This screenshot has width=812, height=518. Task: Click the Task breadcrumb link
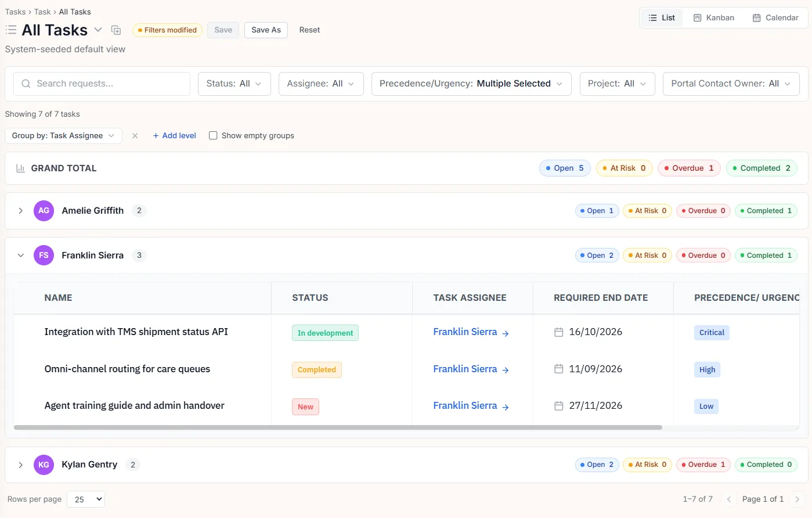coord(42,12)
